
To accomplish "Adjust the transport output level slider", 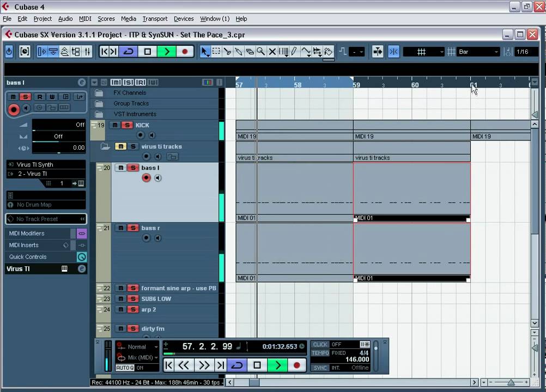I will pos(376,356).
